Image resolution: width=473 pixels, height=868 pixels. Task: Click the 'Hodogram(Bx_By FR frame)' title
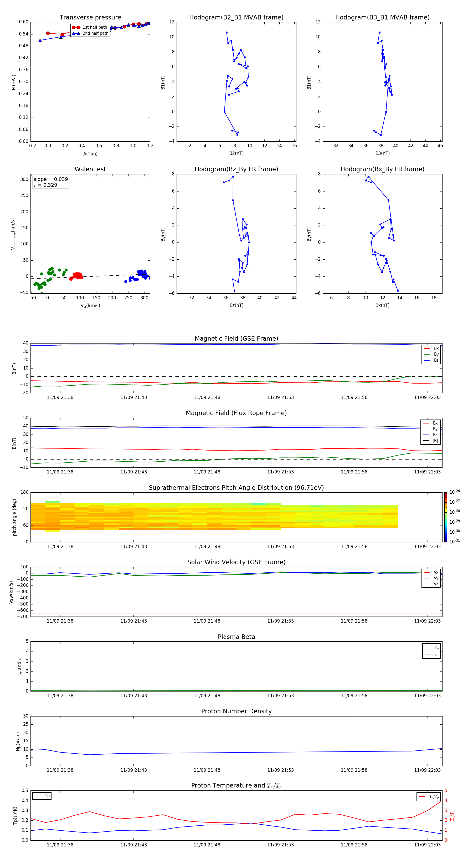click(382, 169)
